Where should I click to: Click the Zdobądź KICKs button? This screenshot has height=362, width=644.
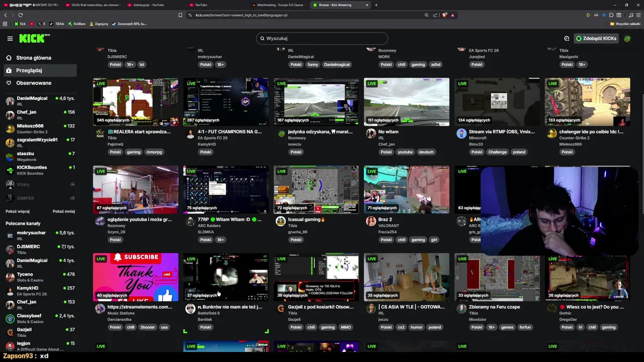click(596, 38)
